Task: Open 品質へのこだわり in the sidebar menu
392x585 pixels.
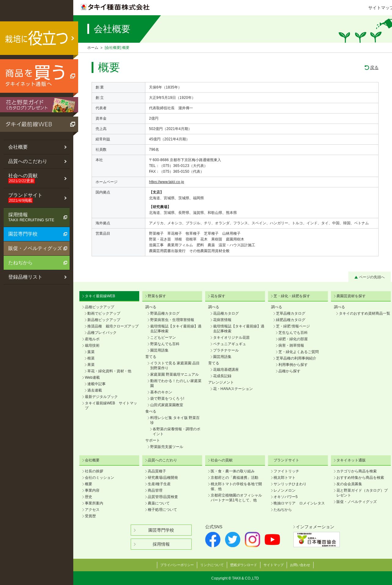Action: click(x=37, y=161)
